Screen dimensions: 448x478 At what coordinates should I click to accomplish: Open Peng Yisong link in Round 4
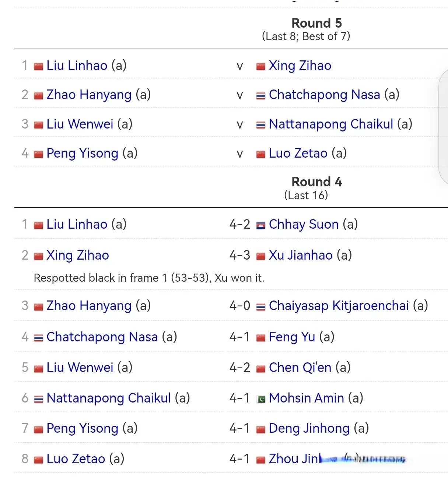pos(83,428)
